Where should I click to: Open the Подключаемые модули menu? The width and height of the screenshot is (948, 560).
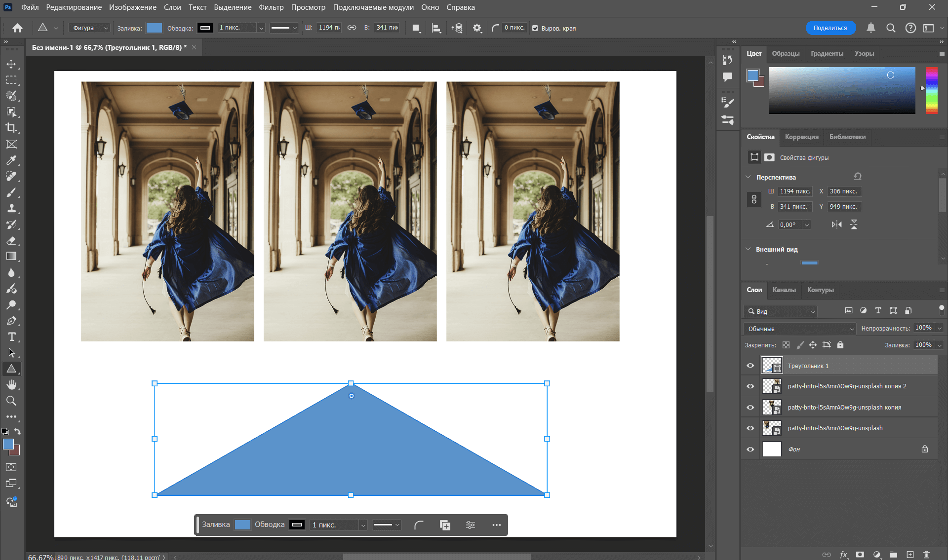click(373, 7)
